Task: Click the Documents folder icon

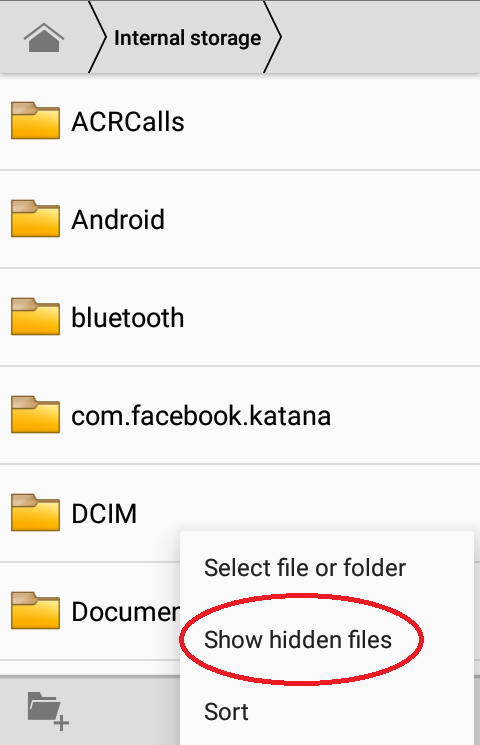Action: coord(35,610)
